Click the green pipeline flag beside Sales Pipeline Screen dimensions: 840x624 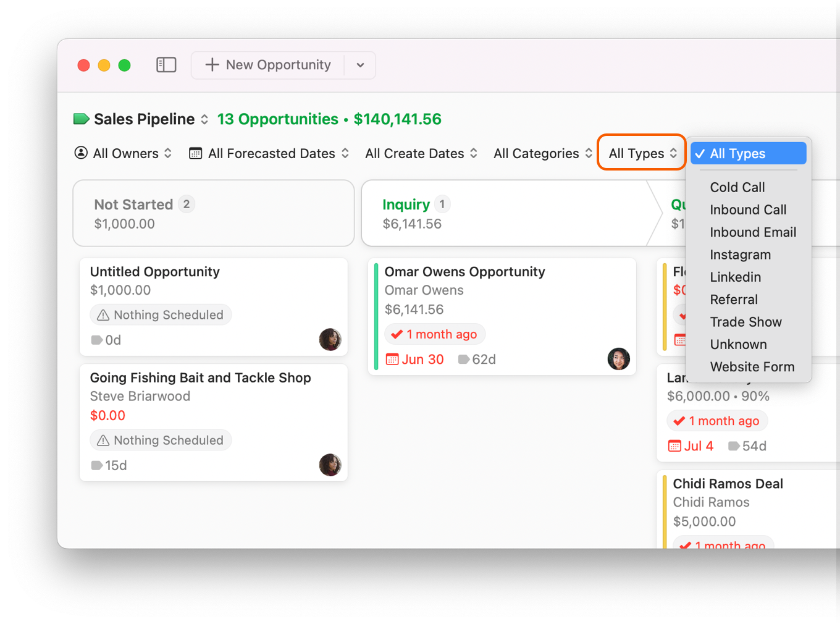tap(81, 119)
